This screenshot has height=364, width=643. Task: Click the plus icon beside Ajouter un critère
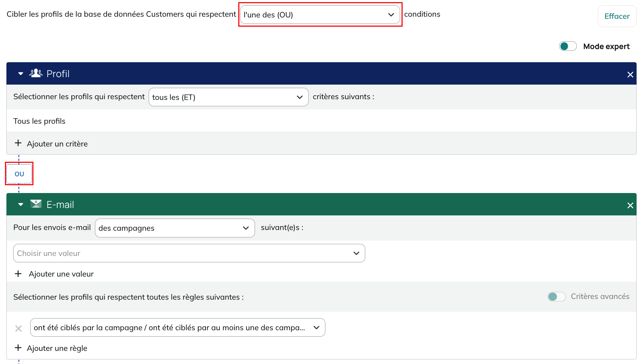tap(18, 143)
